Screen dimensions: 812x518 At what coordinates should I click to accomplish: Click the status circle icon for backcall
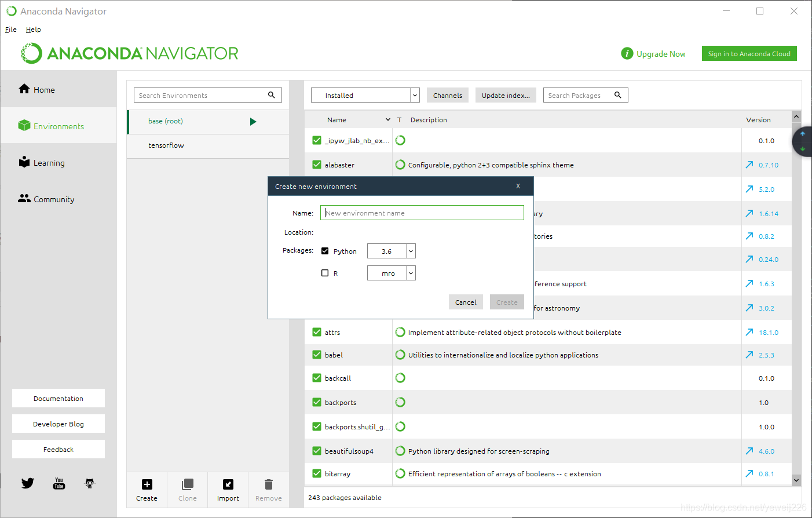pos(400,378)
